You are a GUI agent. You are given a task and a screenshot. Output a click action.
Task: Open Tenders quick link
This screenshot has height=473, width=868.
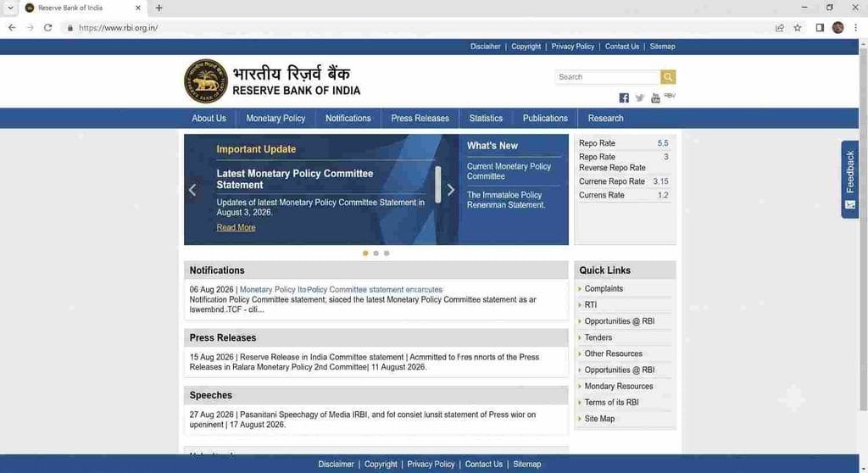tap(598, 338)
